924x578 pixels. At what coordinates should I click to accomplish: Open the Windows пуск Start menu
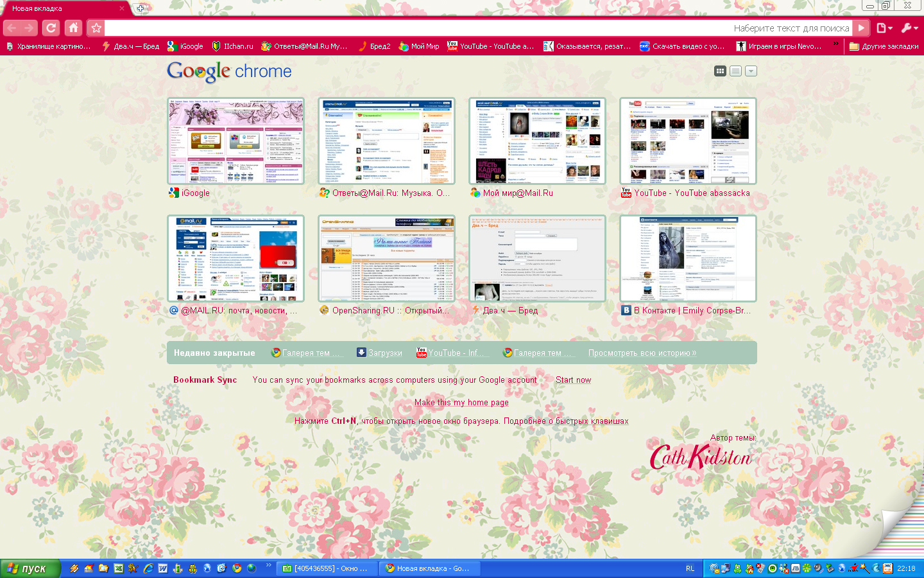tap(30, 568)
